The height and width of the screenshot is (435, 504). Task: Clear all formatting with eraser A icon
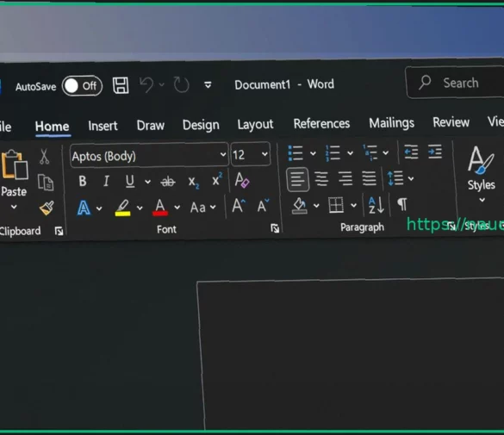click(x=242, y=180)
